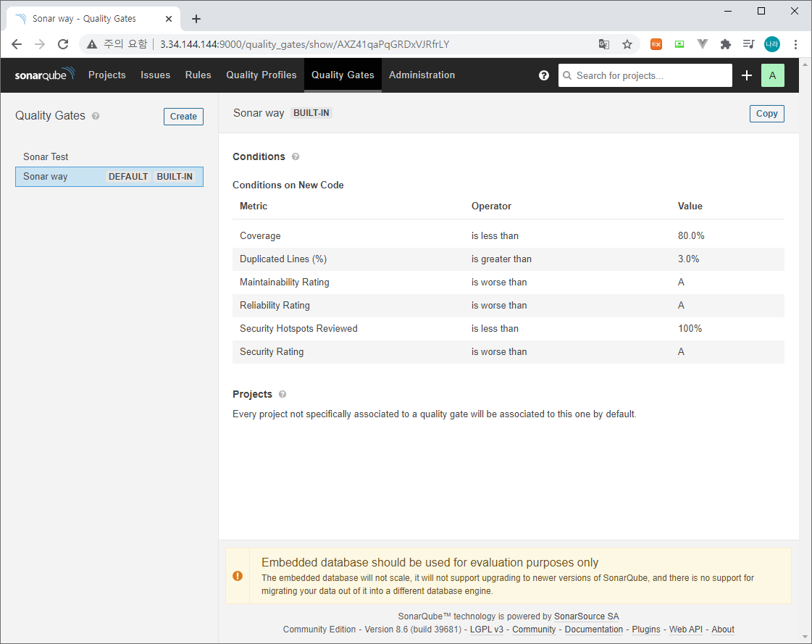Click the orange warning icon in database notice
The height and width of the screenshot is (644, 812).
(238, 576)
